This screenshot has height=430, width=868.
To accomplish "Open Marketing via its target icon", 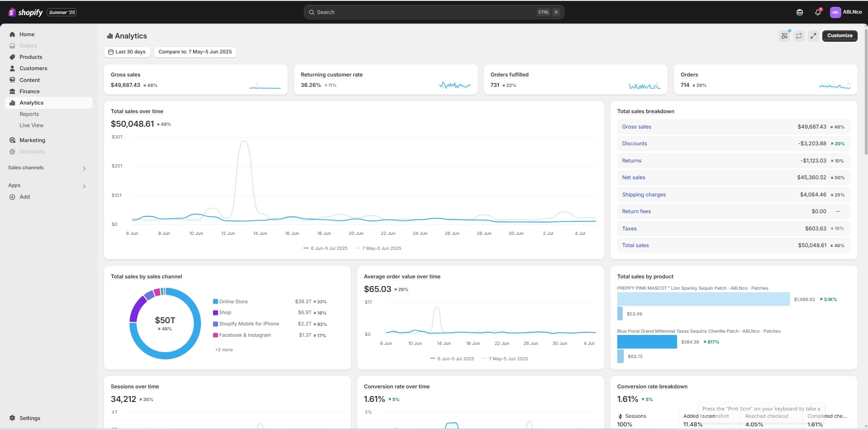I will coord(12,140).
